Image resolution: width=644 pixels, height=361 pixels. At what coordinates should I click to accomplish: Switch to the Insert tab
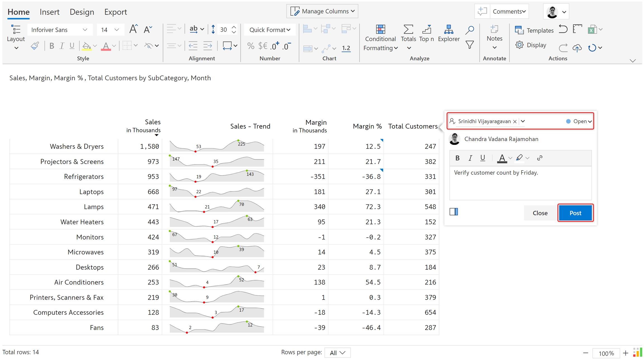coord(49,12)
